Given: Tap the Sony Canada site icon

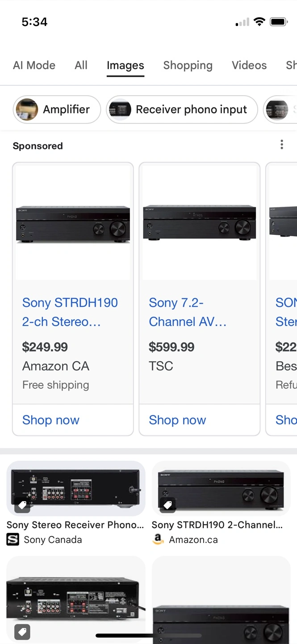Looking at the screenshot, I should click(x=13, y=540).
